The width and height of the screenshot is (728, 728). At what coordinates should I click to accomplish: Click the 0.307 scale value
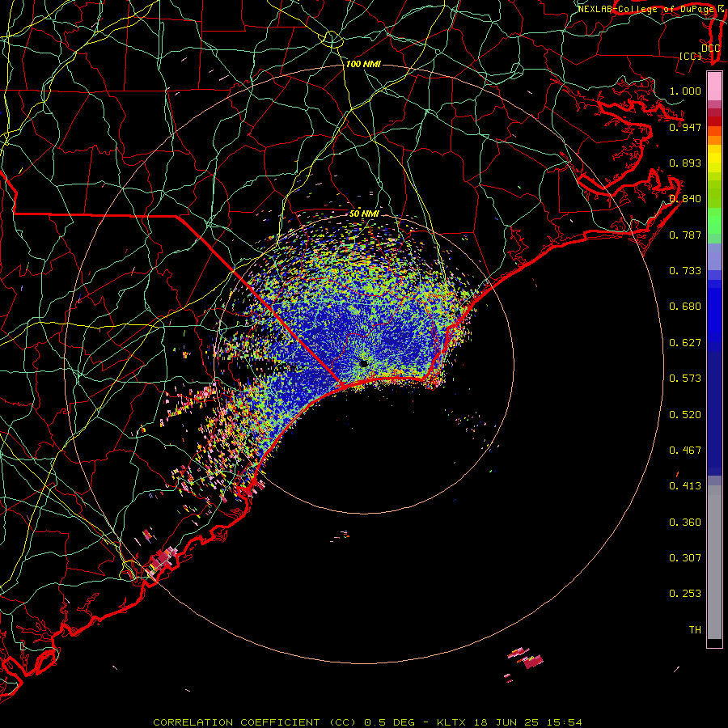685,558
